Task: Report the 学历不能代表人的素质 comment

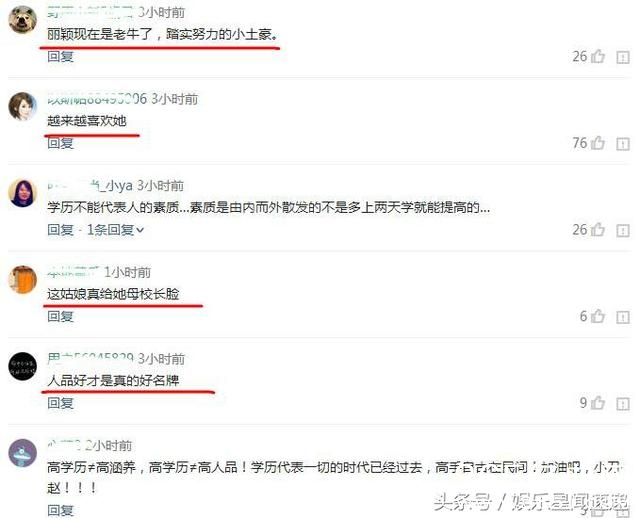Action: (623, 231)
